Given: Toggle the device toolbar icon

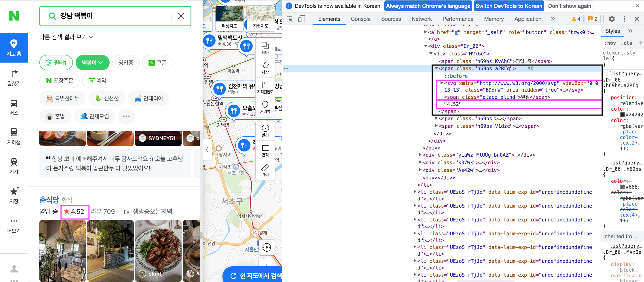Looking at the screenshot, I should tap(301, 19).
